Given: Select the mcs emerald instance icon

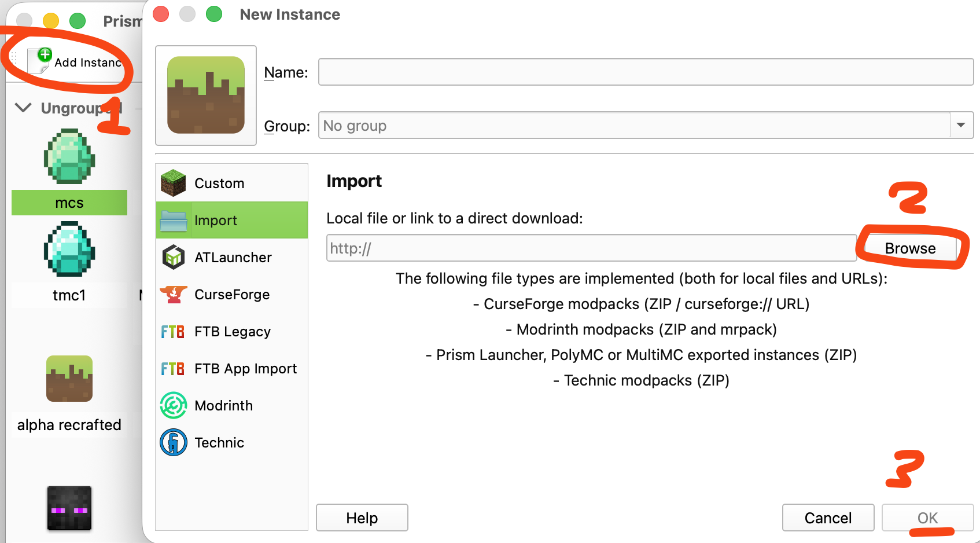Looking at the screenshot, I should [69, 156].
